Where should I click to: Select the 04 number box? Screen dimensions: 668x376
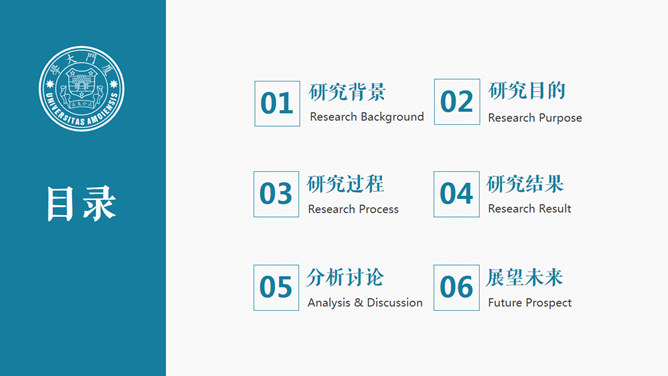tap(456, 194)
